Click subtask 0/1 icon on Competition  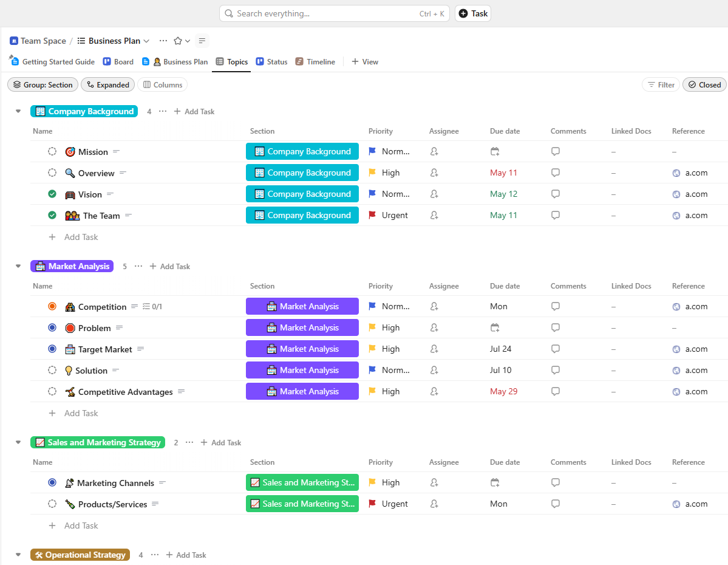152,307
